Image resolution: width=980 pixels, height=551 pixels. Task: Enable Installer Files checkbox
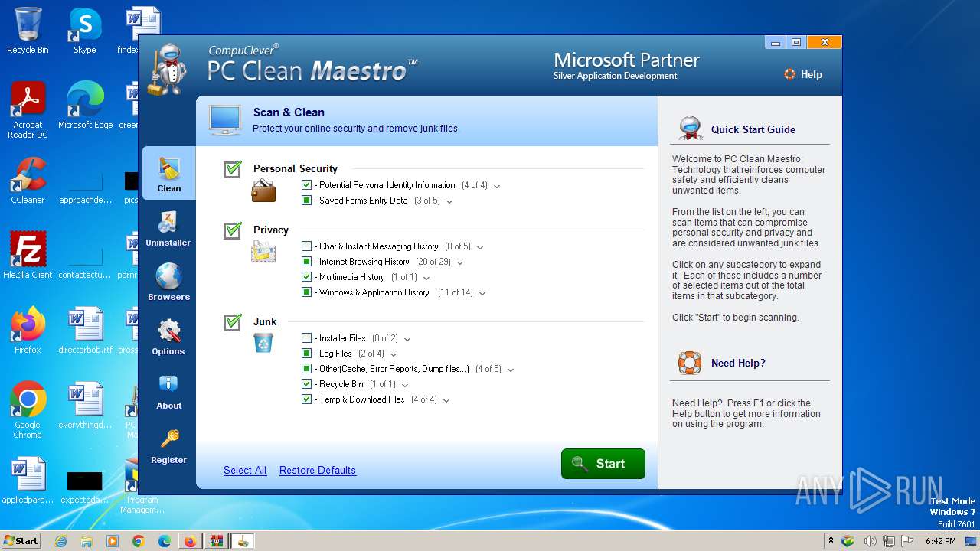[x=307, y=338]
